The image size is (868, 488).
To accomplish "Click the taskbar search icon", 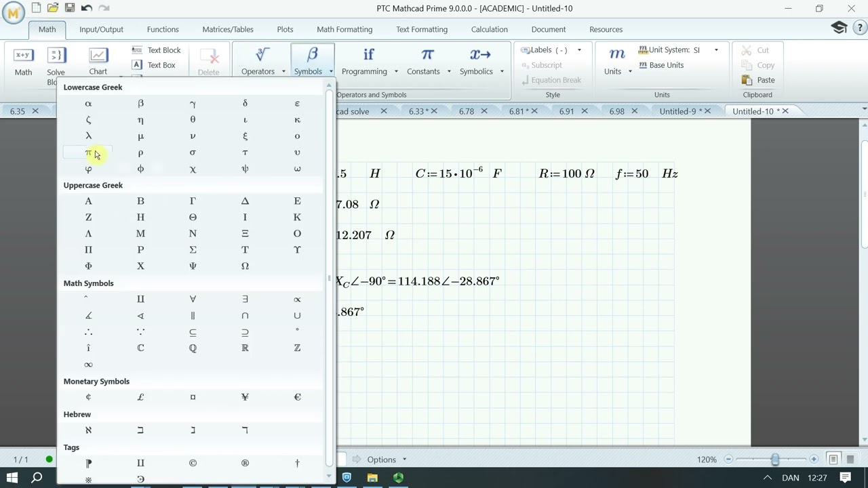I will tap(37, 478).
